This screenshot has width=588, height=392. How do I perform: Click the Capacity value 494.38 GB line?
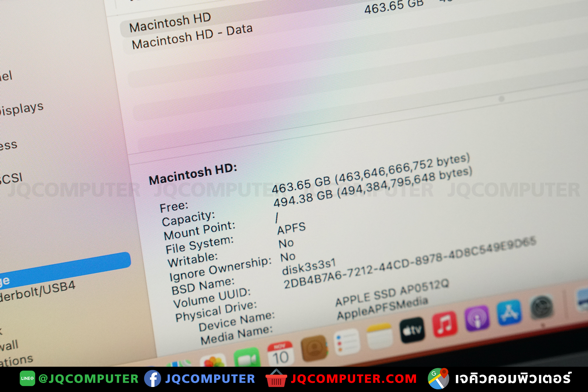point(373,187)
